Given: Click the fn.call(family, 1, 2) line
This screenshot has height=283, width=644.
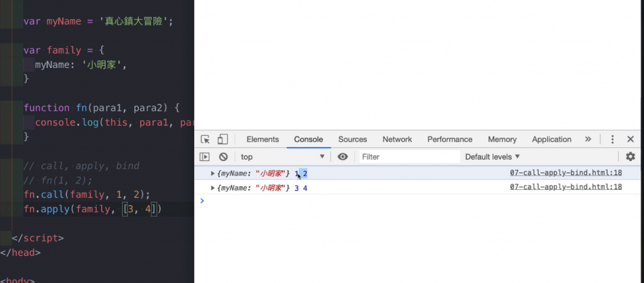Looking at the screenshot, I should click(87, 195).
